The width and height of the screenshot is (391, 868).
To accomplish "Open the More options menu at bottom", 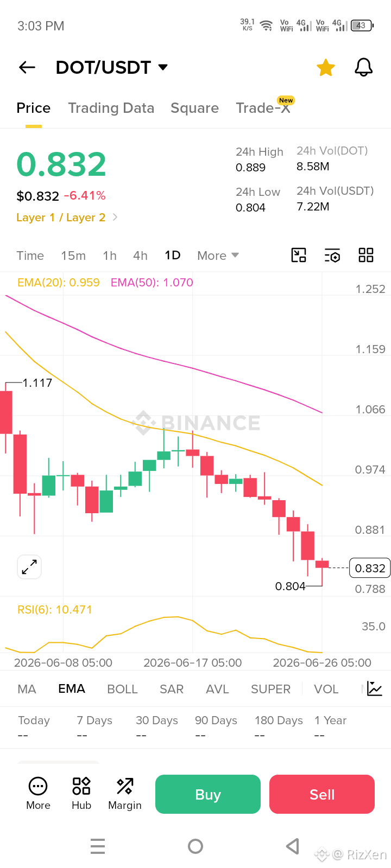I will [x=38, y=794].
